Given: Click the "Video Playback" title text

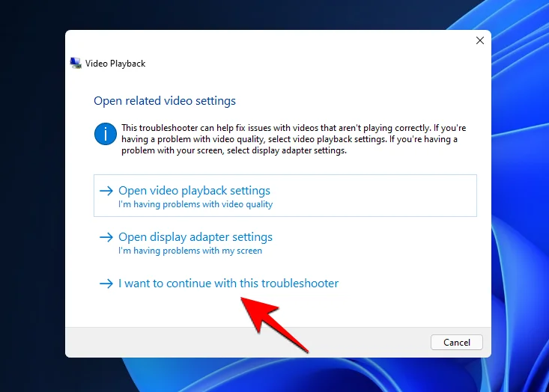Looking at the screenshot, I should (x=115, y=64).
